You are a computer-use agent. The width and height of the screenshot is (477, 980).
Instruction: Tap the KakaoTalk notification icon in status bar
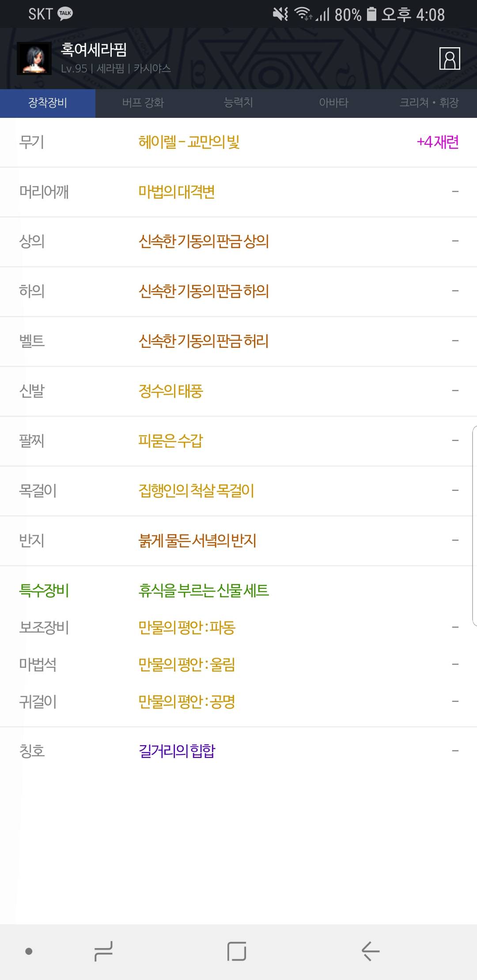pos(65,13)
